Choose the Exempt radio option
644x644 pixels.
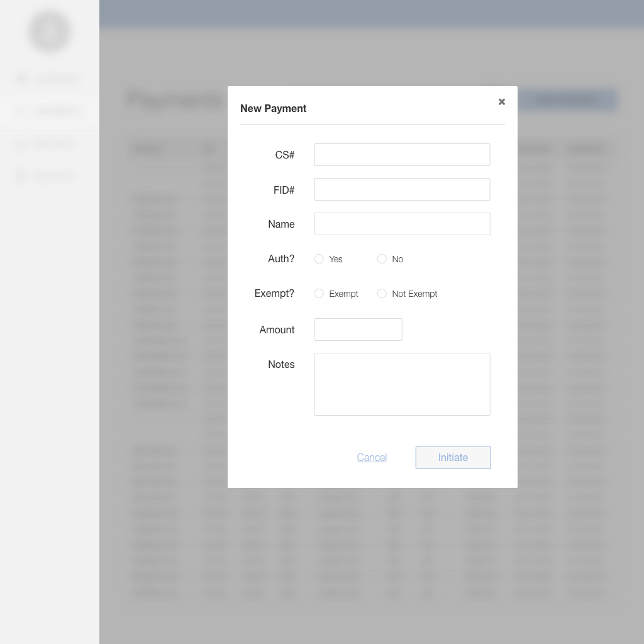pos(319,293)
